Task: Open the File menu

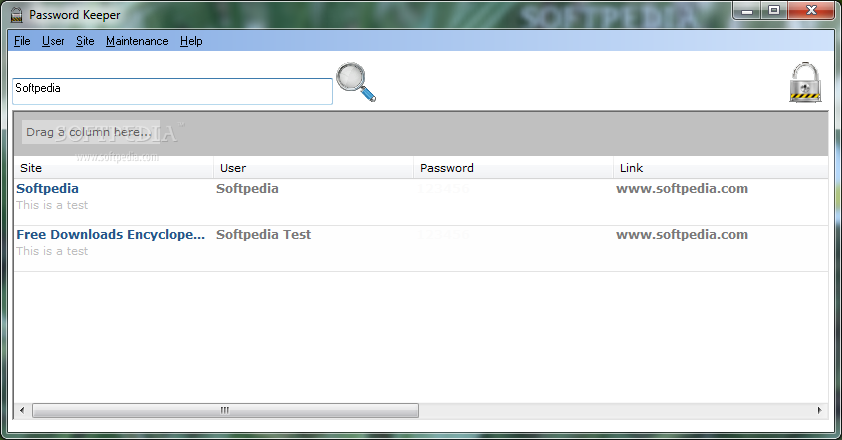Action: (22, 41)
